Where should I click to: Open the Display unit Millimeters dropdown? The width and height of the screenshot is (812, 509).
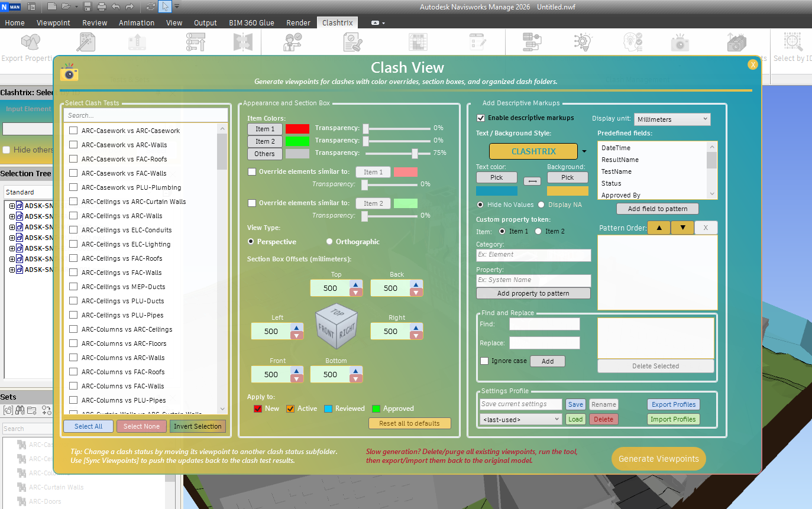tap(672, 119)
